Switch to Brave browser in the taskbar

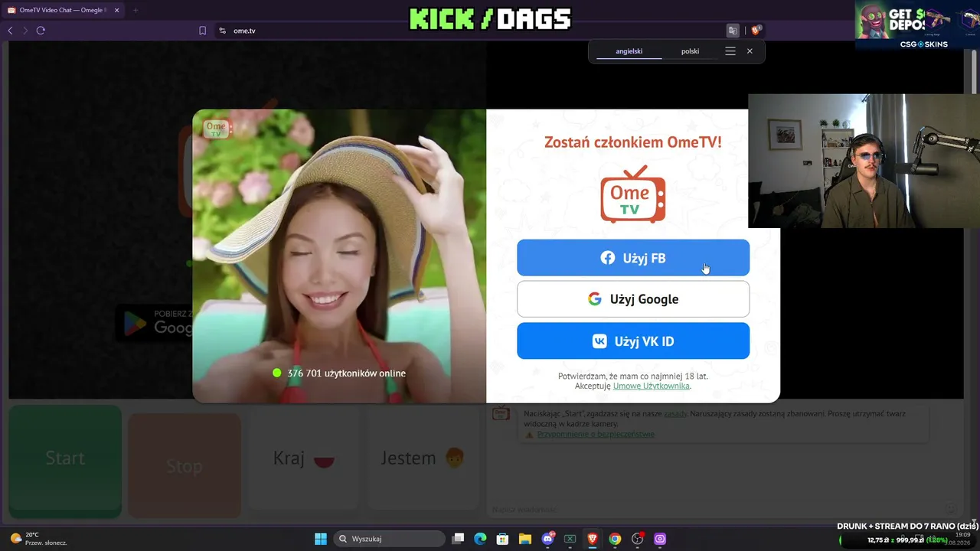pyautogui.click(x=592, y=539)
